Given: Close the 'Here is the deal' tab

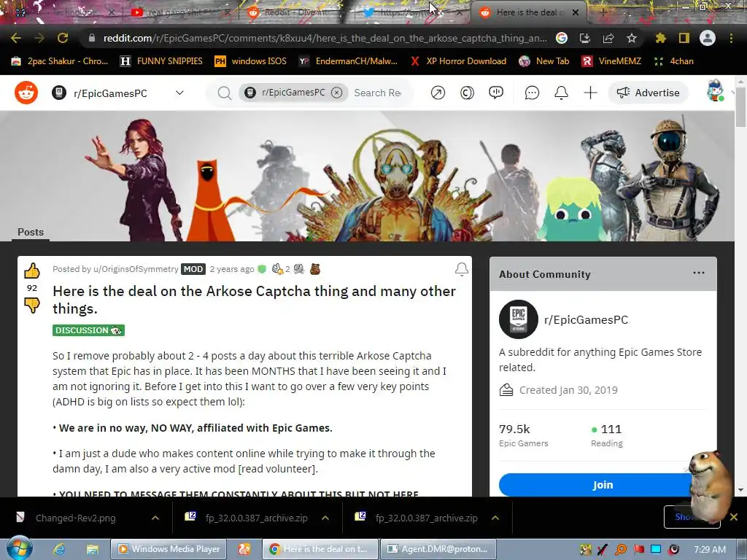Looking at the screenshot, I should coord(576,12).
